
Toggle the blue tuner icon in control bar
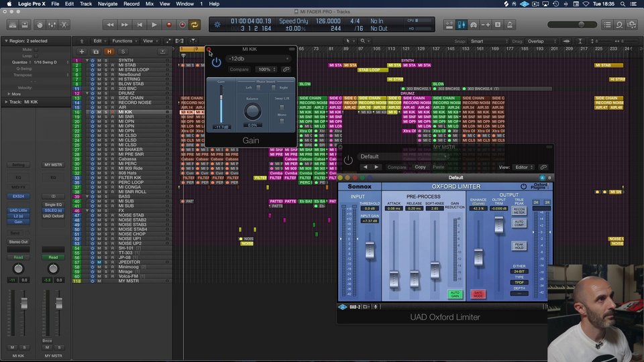(x=462, y=25)
